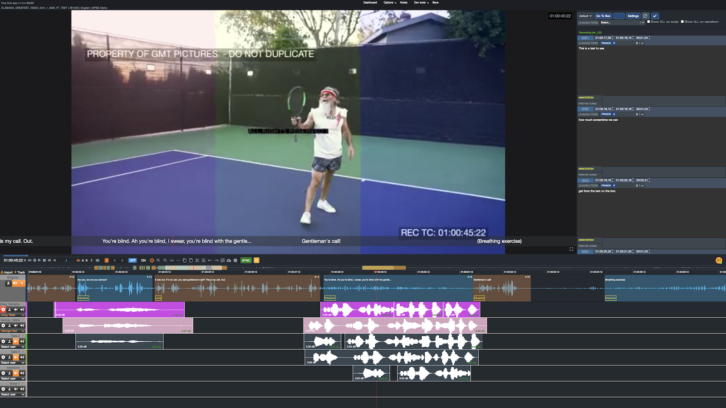Image resolution: width=726 pixels, height=408 pixels.
Task: Toggle the orange mute speaker on Original track
Action: [x=15, y=283]
